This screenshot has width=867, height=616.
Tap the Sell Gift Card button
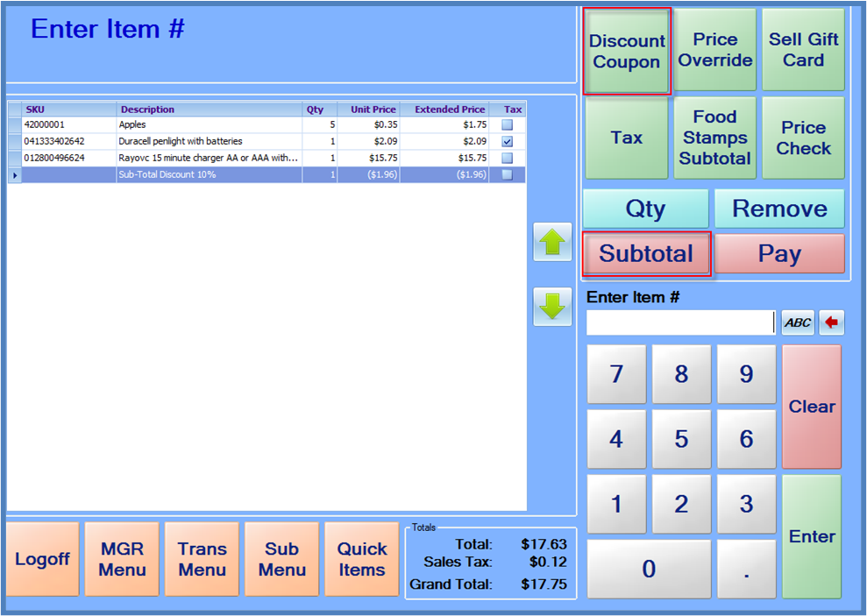[x=803, y=50]
